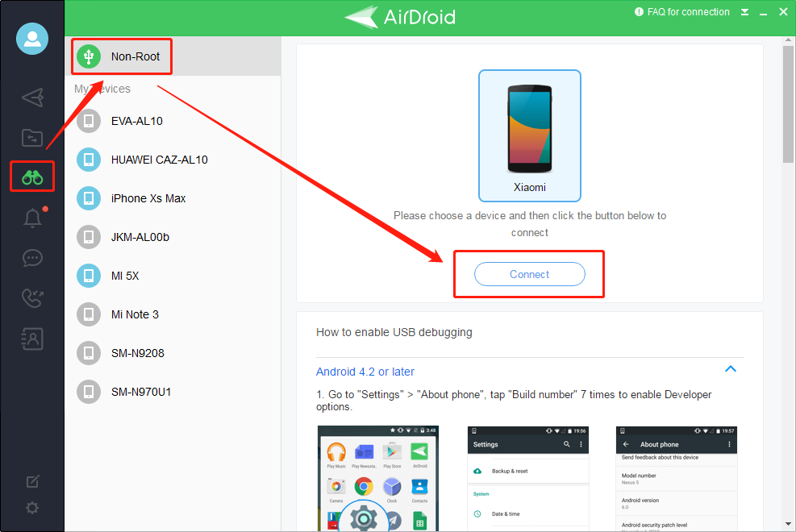Open the user profile avatar

tap(32, 38)
